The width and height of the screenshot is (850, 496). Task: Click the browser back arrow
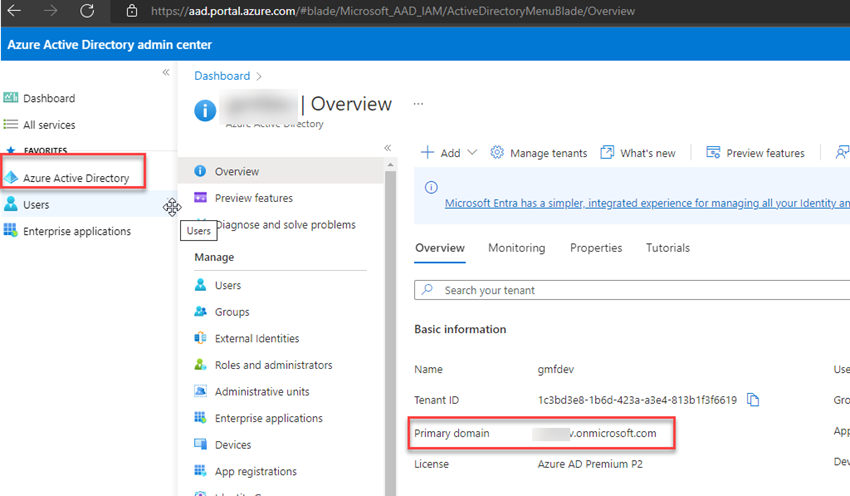(15, 10)
